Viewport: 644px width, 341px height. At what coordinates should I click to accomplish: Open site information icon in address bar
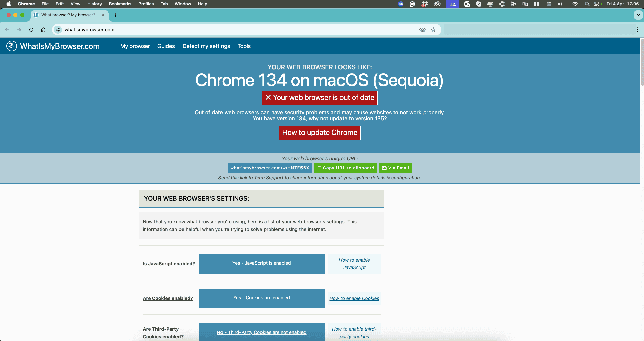[x=58, y=30]
